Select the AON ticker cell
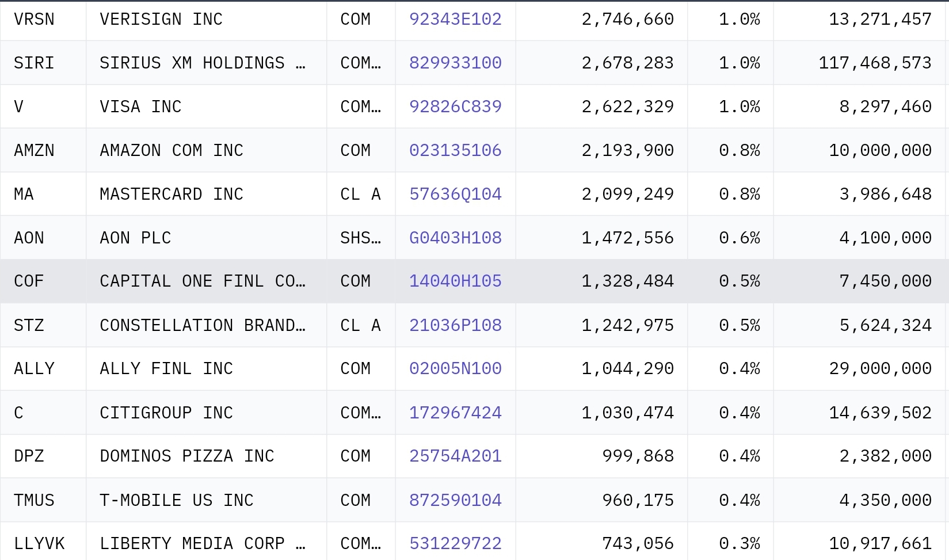This screenshot has height=560, width=949. pos(43,238)
